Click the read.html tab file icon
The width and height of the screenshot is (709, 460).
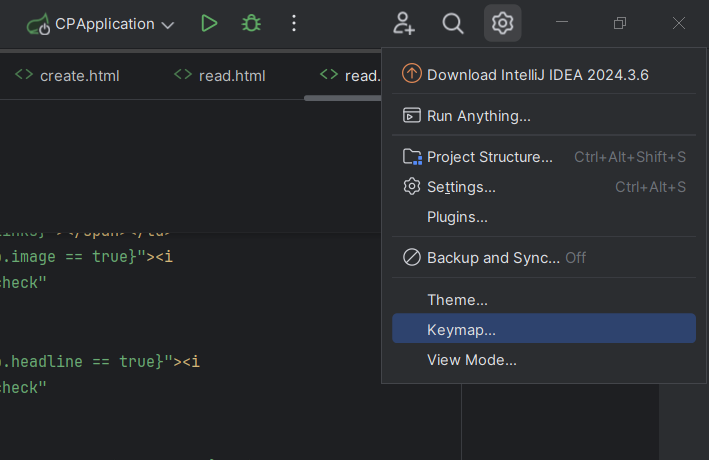coord(183,75)
